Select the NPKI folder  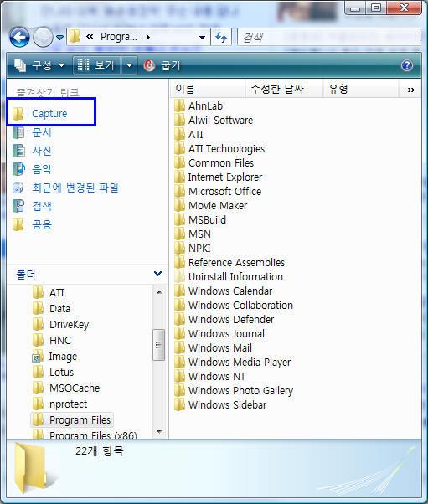click(193, 248)
